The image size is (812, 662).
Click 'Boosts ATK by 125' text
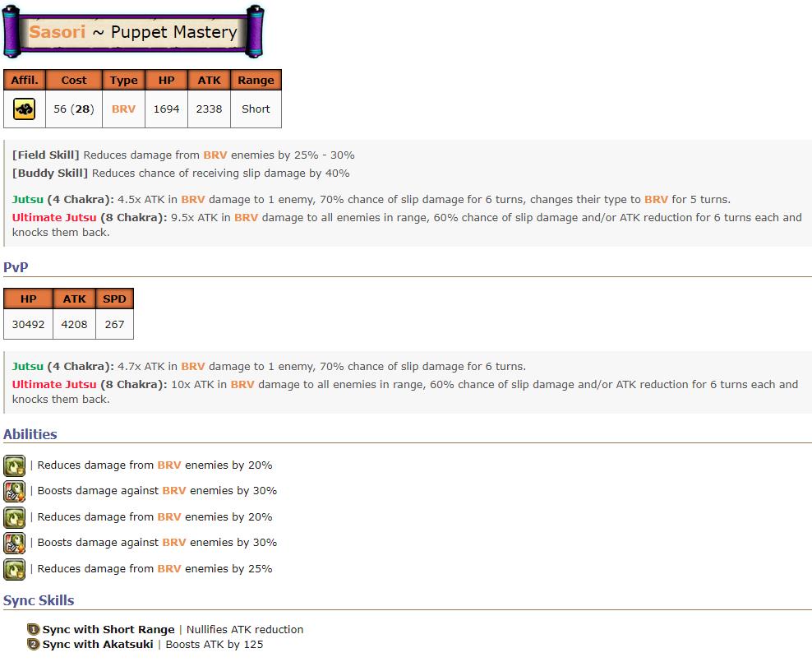click(x=215, y=645)
